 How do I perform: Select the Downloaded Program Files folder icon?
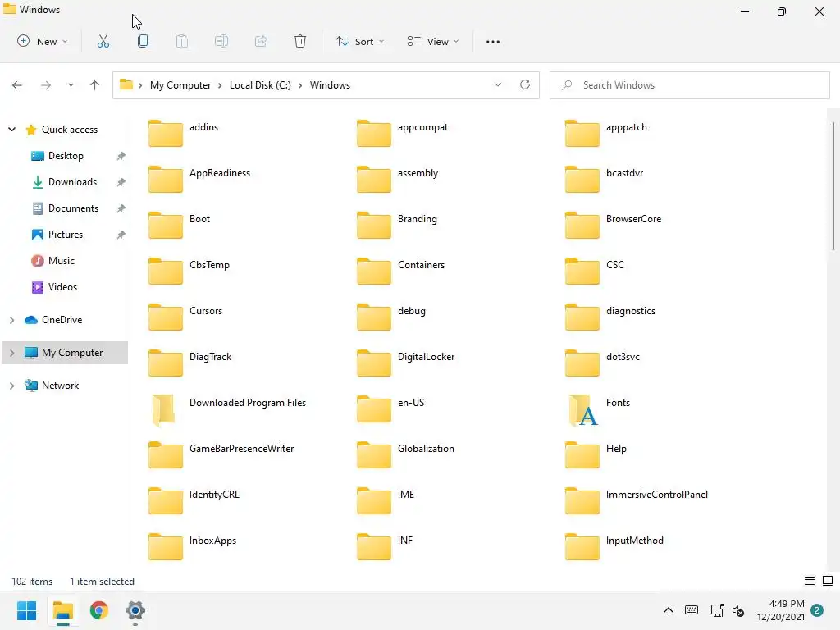coord(164,410)
